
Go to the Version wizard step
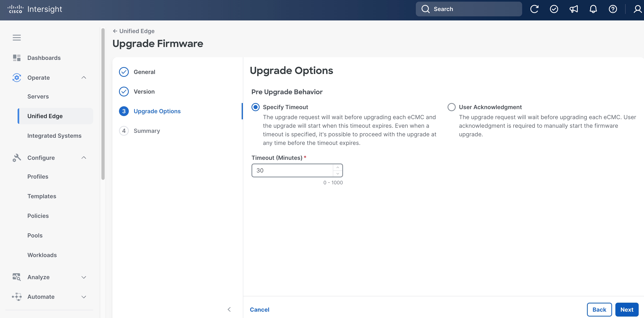point(144,92)
